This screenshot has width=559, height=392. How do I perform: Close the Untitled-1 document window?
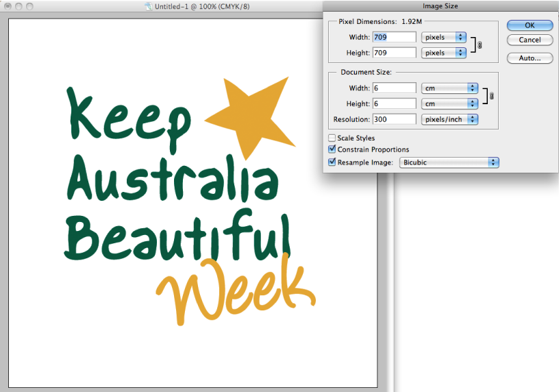(8, 6)
